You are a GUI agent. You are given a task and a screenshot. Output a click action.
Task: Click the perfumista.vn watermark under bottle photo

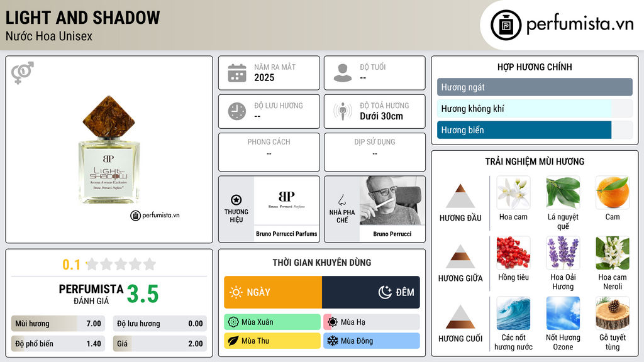point(155,215)
